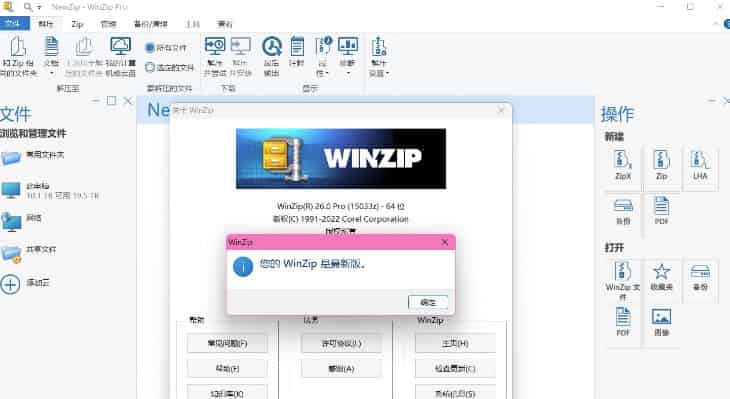The width and height of the screenshot is (730, 399).
Task: Click the unzip and install monitor icon
Action: (x=240, y=47)
